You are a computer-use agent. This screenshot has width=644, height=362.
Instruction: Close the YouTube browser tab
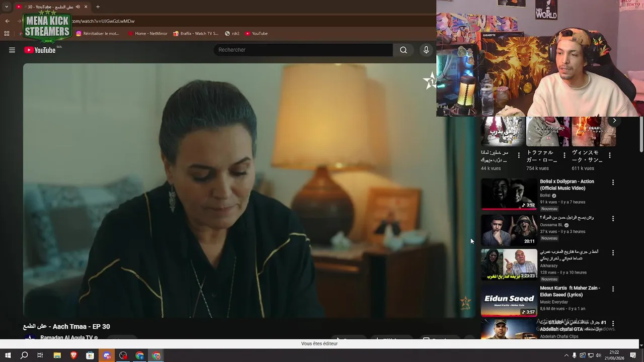click(86, 7)
